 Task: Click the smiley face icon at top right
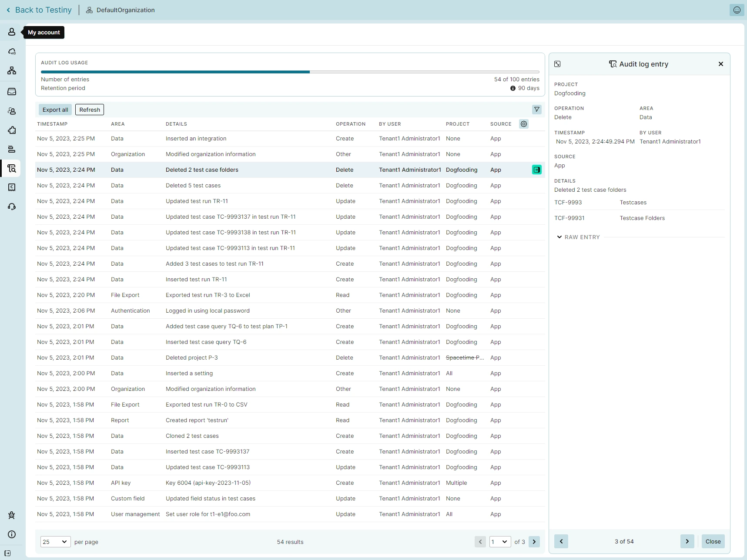click(x=737, y=10)
